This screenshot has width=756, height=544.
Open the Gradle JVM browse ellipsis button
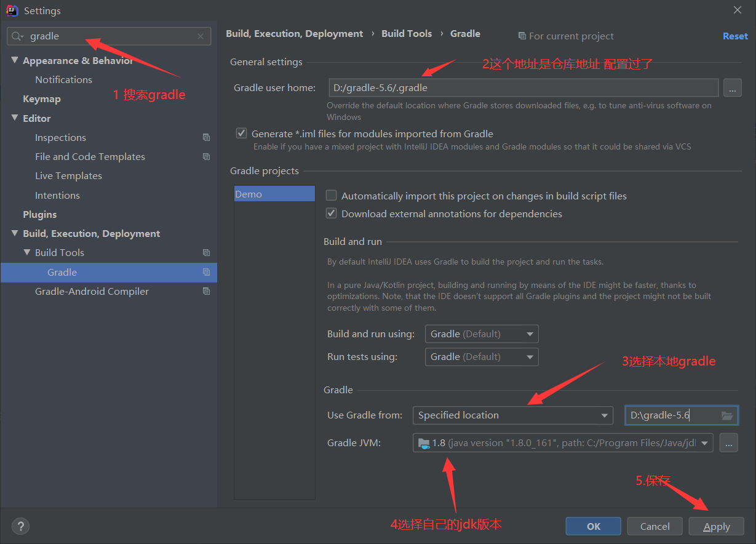[x=728, y=443]
